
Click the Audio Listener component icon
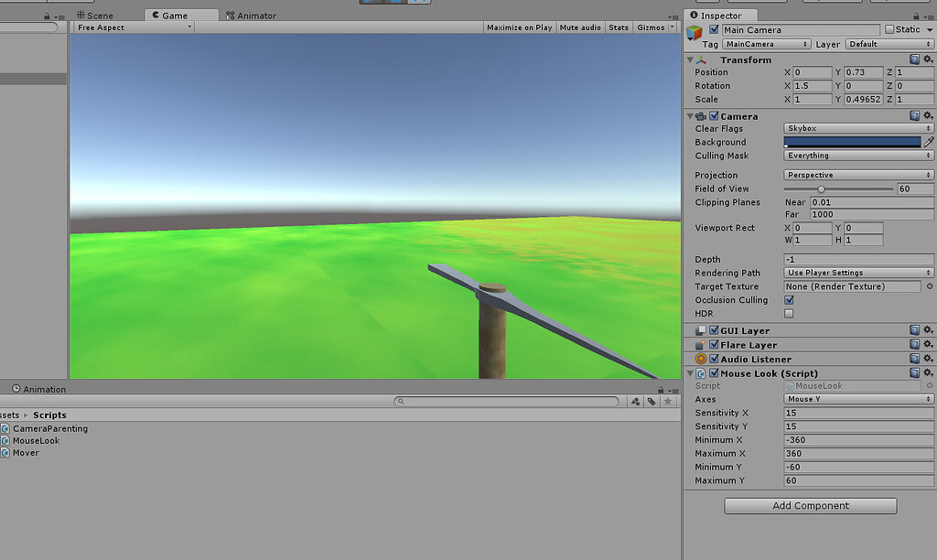click(x=700, y=359)
